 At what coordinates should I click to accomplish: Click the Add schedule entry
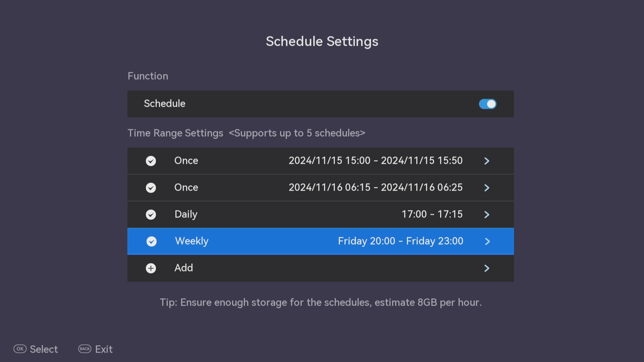183,268
